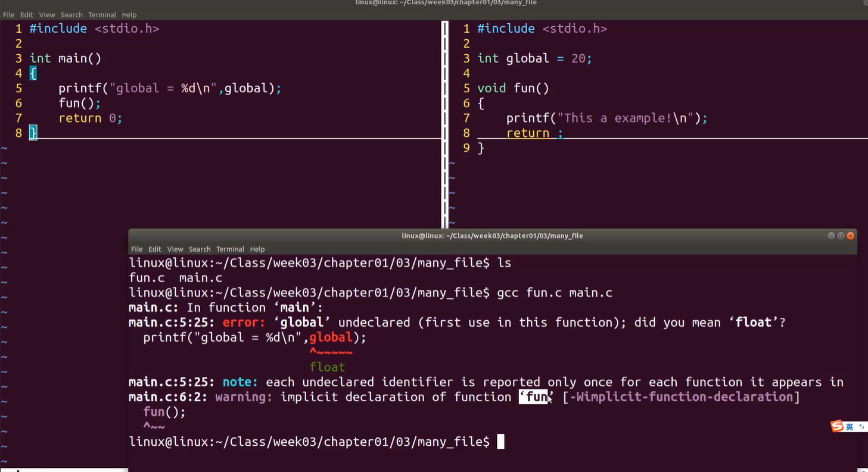Open the File menu of the background vim terminal
The height and width of the screenshot is (472, 868).
click(8, 15)
